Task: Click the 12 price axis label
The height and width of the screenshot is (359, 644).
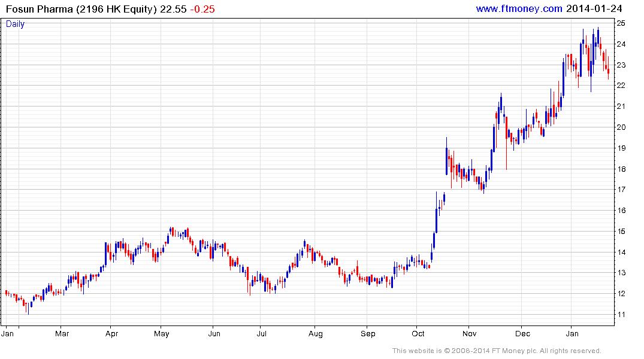Action: 621,294
